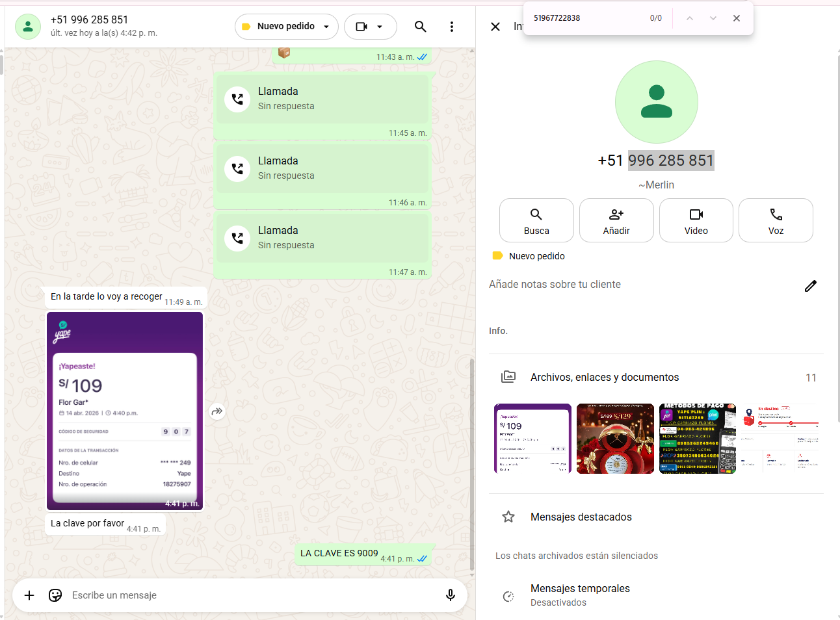The width and height of the screenshot is (840, 620).
Task: Click the Añadir contact button
Action: point(616,220)
